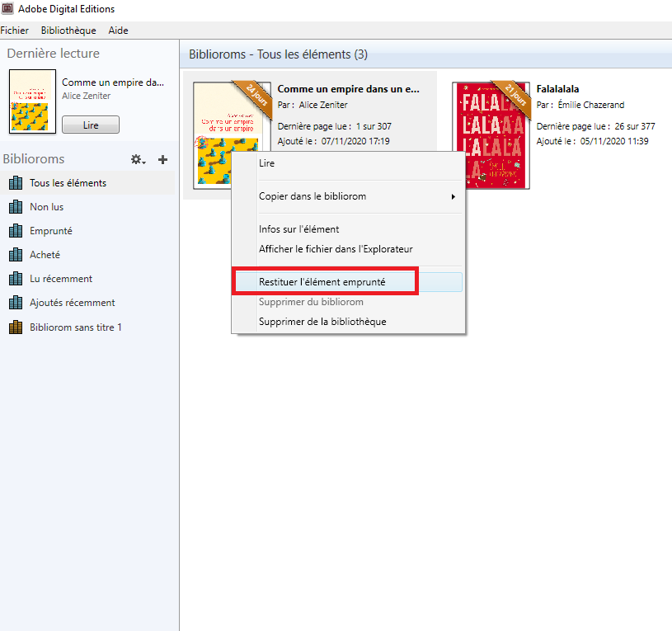Click the Bibliorooms sidebar heading

click(x=34, y=159)
